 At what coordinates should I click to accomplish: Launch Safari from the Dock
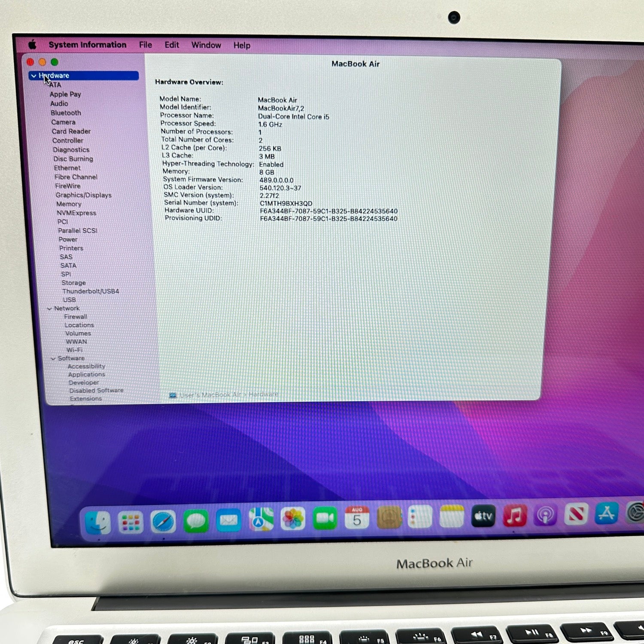point(163,522)
